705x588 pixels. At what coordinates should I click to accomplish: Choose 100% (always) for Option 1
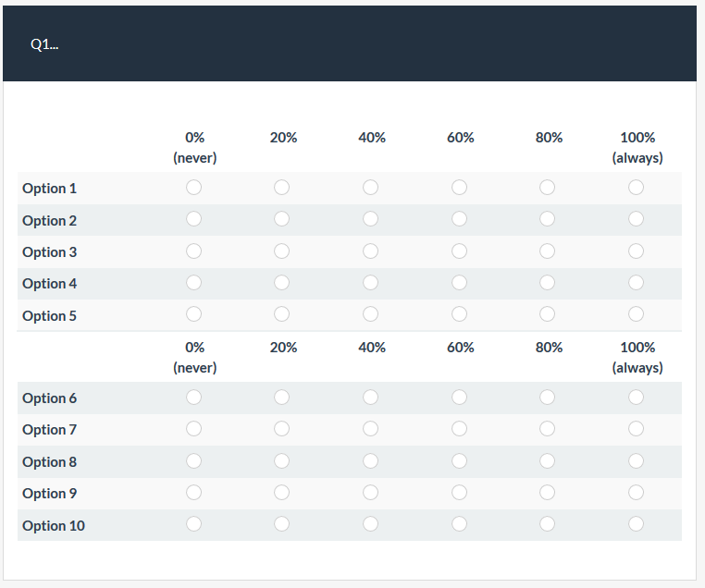click(x=636, y=188)
